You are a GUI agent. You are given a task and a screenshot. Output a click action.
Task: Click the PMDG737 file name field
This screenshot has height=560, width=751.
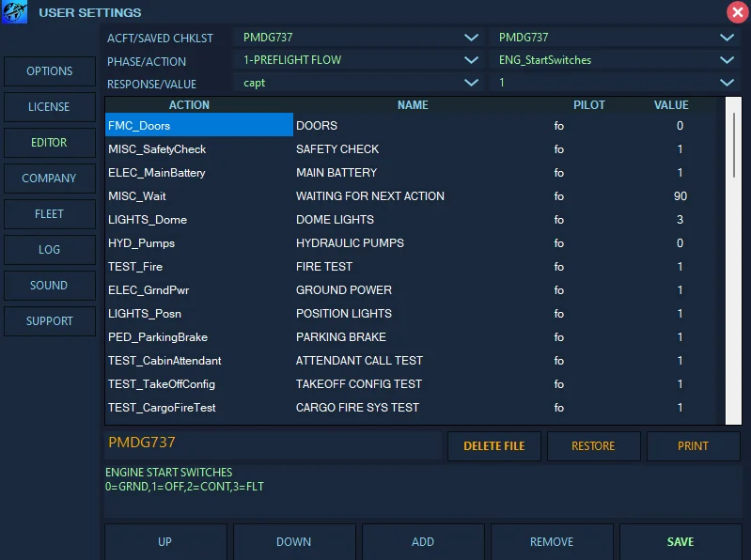(273, 445)
